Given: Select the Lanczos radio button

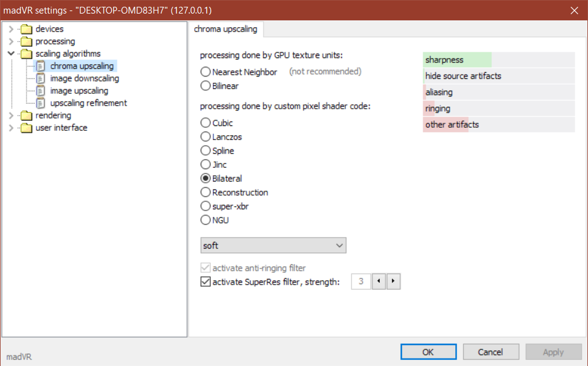Looking at the screenshot, I should [x=206, y=137].
